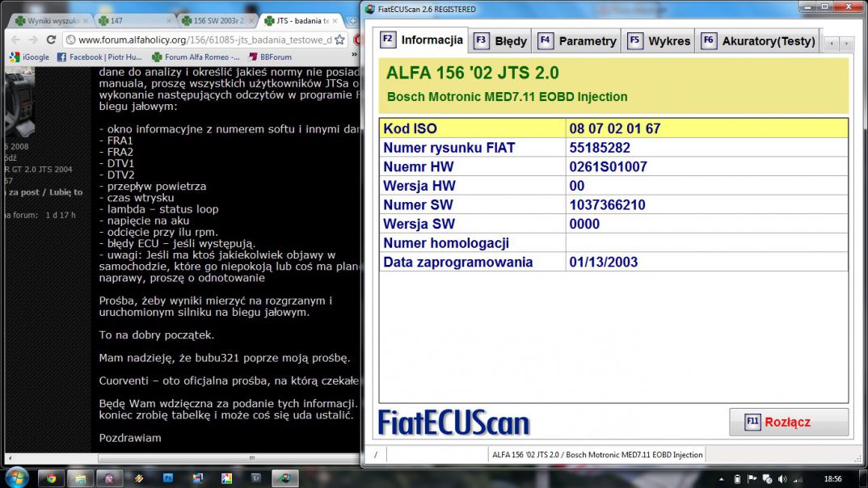
Task: Open the Windows Start menu
Action: pyautogui.click(x=17, y=477)
